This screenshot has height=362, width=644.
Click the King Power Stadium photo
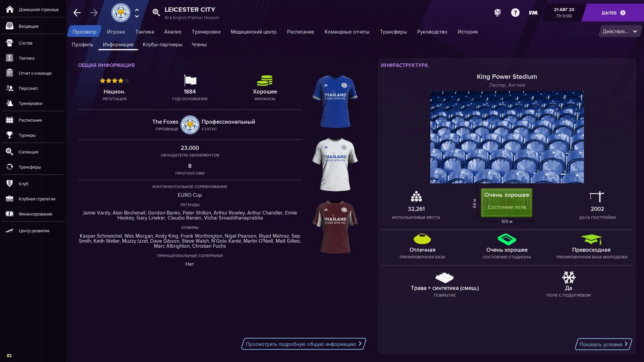pos(507,137)
